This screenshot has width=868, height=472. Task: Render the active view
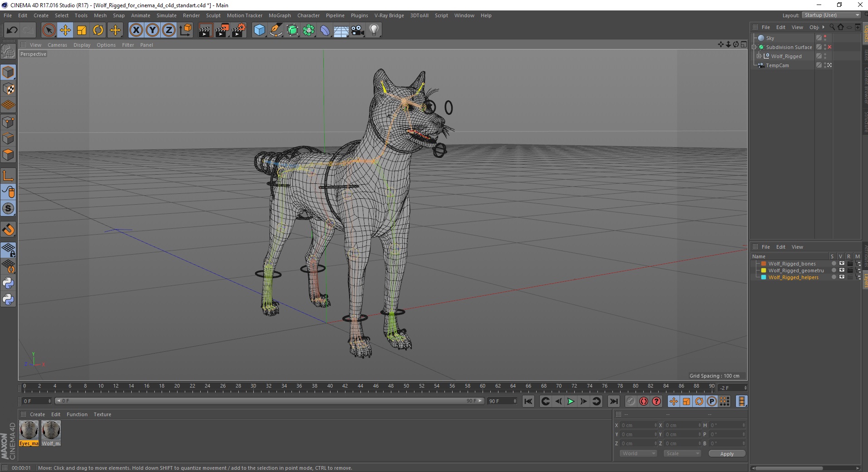pyautogui.click(x=205, y=30)
